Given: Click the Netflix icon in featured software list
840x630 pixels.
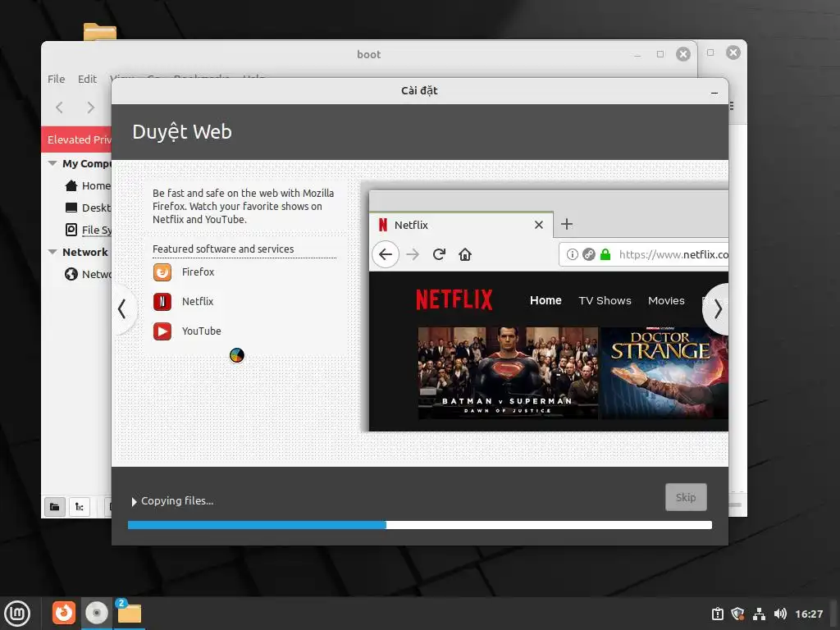Looking at the screenshot, I should 162,302.
